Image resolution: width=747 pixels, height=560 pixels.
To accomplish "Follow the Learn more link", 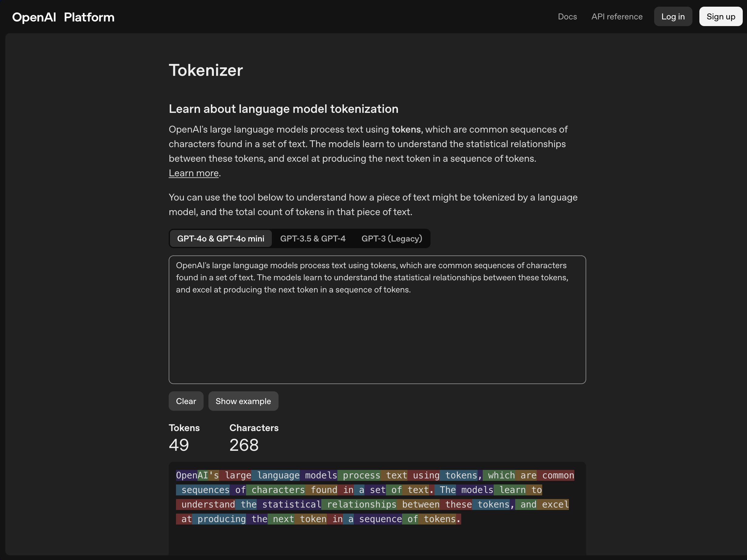I will [194, 173].
